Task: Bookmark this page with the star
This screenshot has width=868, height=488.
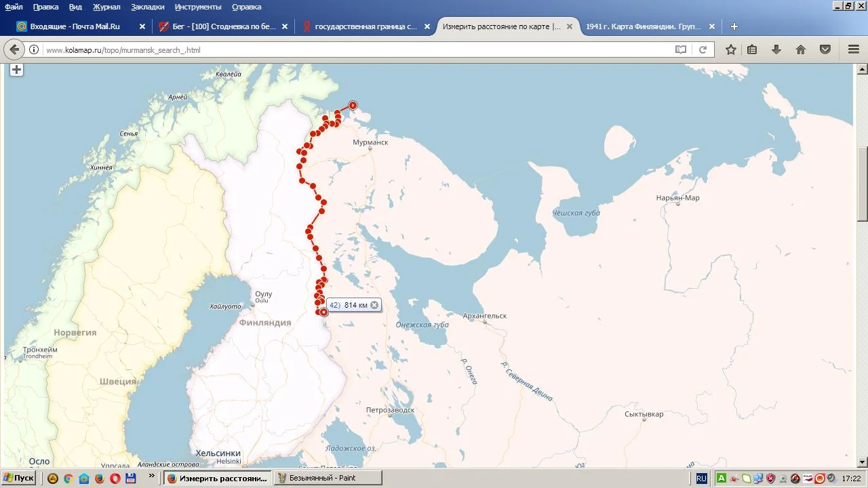Action: (730, 49)
